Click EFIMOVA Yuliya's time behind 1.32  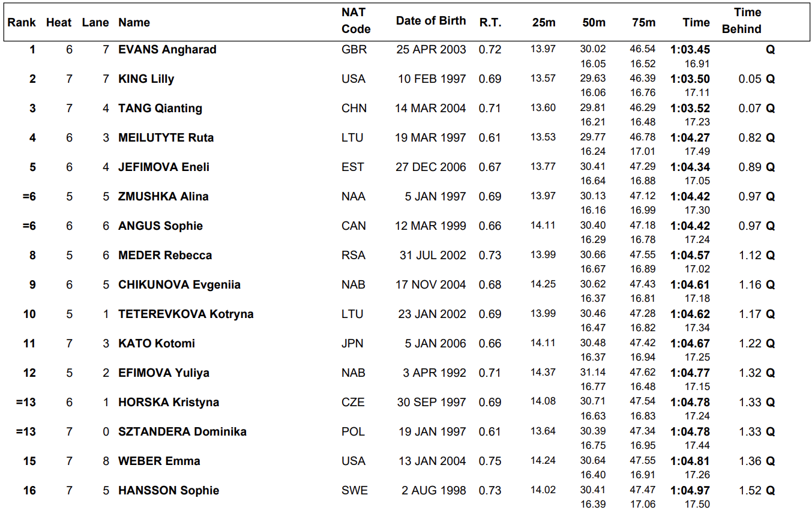coord(750,373)
